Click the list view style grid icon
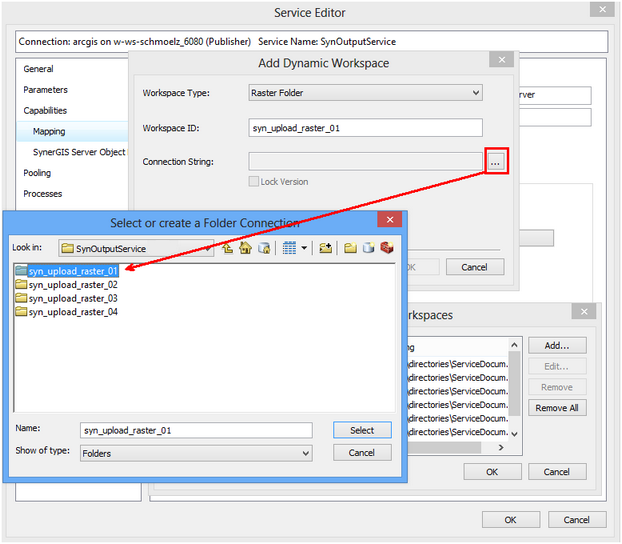 point(289,248)
